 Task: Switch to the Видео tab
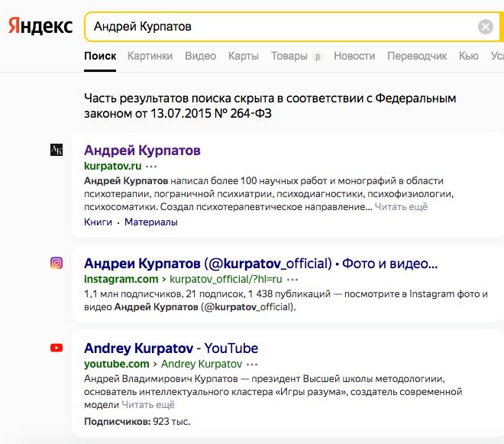[x=200, y=56]
